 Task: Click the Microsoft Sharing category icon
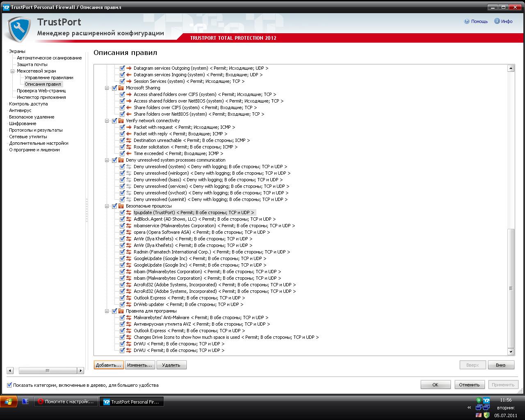click(x=121, y=88)
